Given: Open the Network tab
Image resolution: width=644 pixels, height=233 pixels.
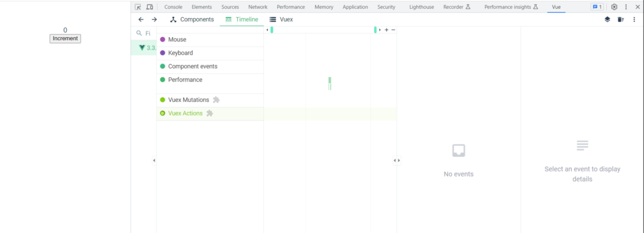Looking at the screenshot, I should [258, 7].
